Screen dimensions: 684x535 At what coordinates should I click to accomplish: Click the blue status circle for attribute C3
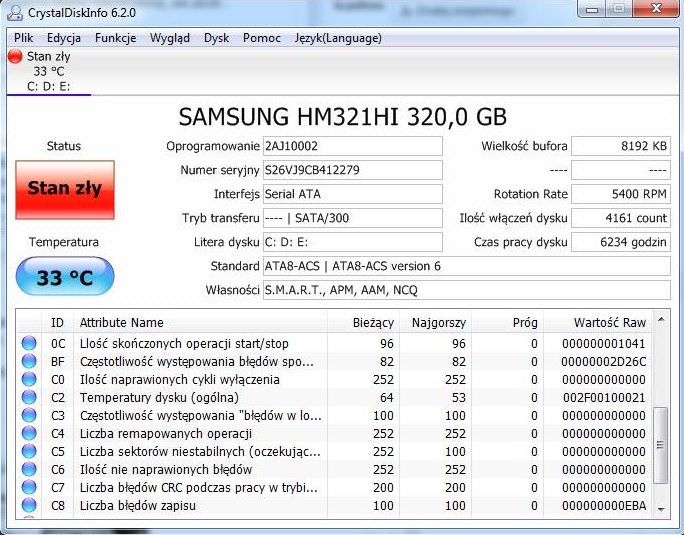click(x=29, y=415)
